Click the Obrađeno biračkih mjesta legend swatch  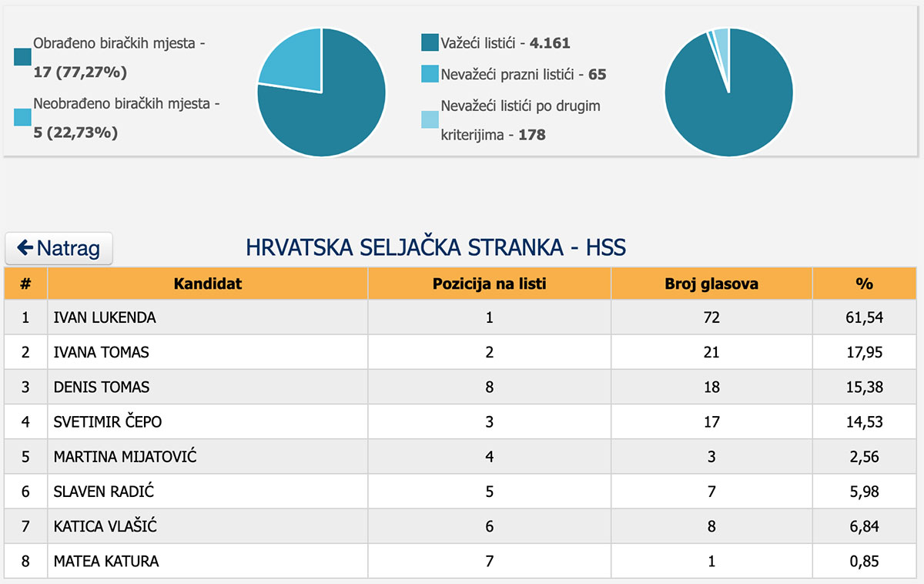(x=22, y=58)
